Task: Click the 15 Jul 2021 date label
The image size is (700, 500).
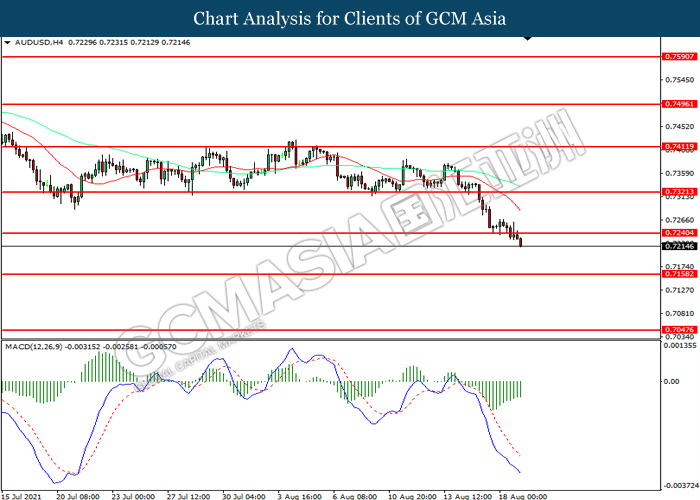Action: pos(21,496)
